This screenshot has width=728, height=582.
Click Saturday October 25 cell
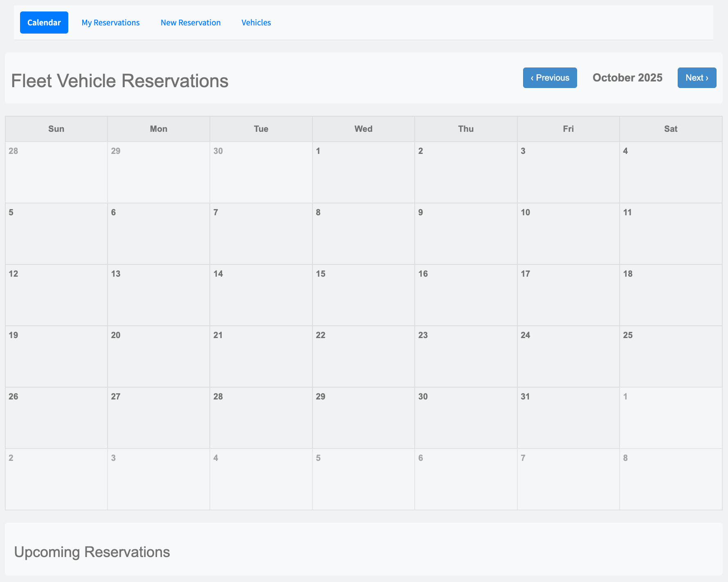pos(671,356)
